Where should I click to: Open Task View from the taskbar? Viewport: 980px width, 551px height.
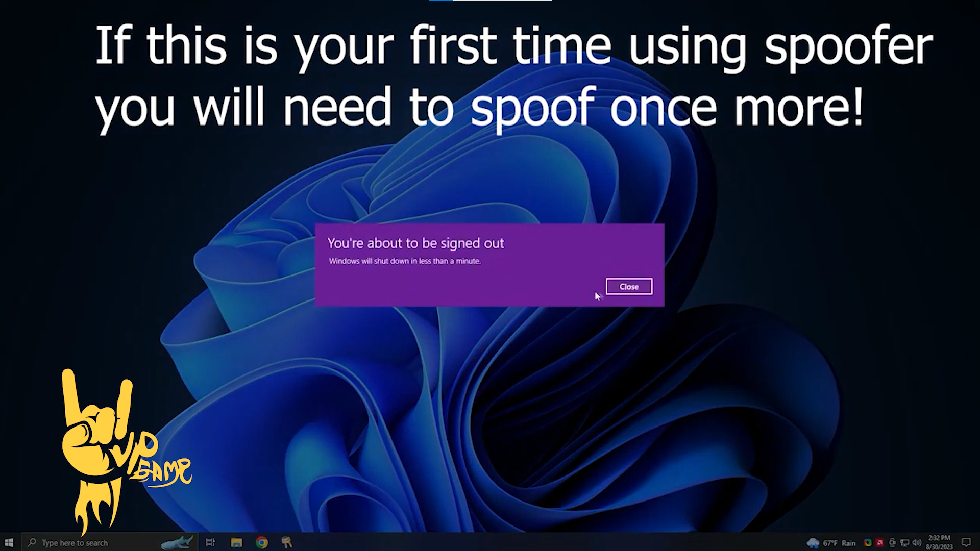point(210,542)
